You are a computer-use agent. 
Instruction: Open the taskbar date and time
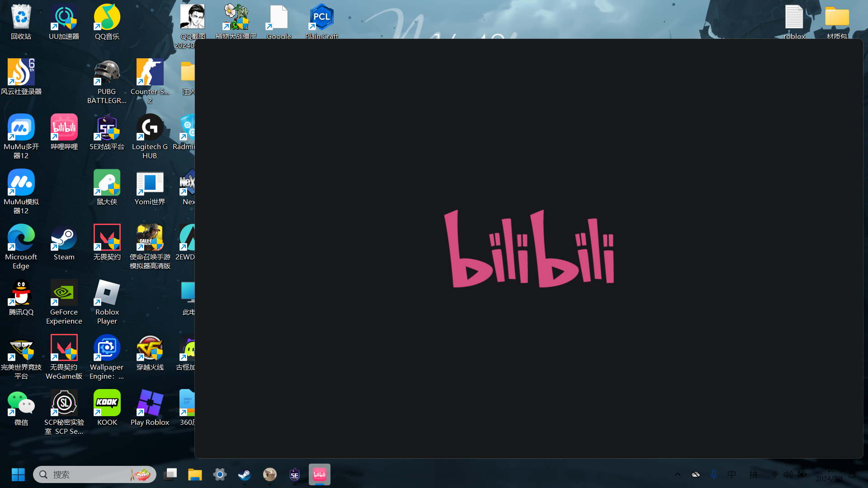[x=829, y=474]
